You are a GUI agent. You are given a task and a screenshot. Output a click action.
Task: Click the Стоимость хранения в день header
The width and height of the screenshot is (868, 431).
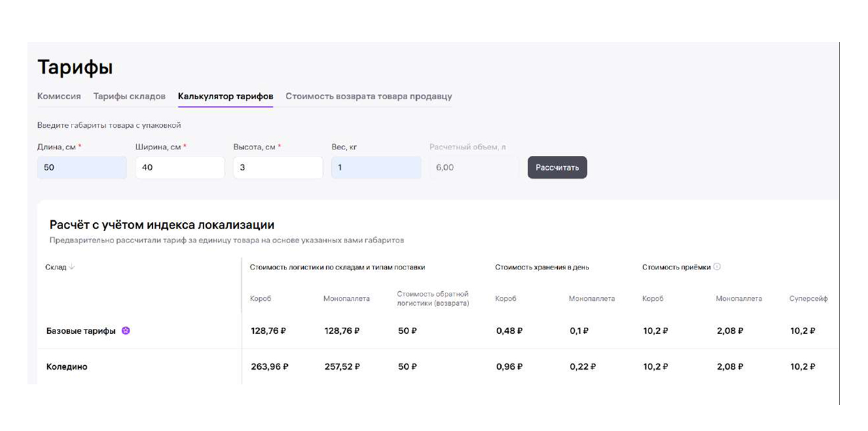point(542,267)
